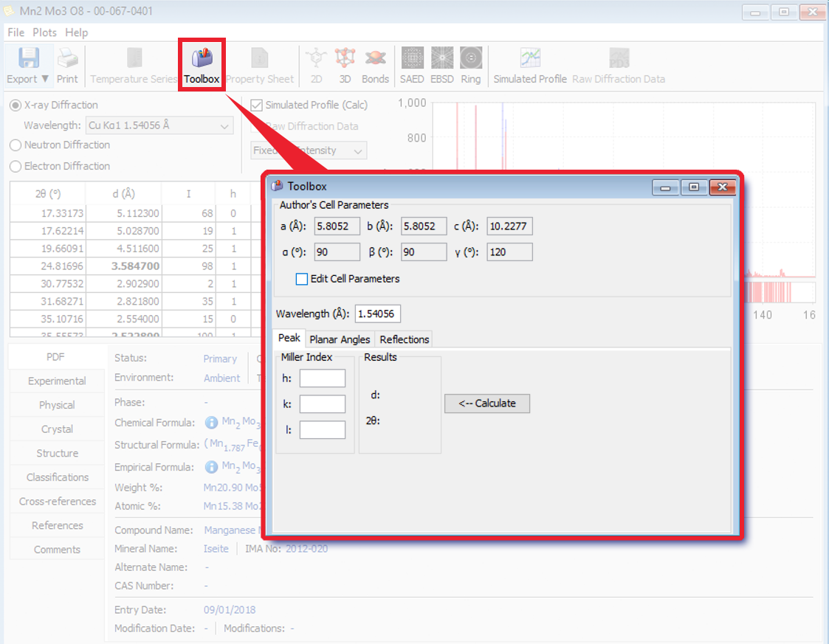Open Raw Diffraction Data tool
The height and width of the screenshot is (644, 829).
pyautogui.click(x=619, y=66)
